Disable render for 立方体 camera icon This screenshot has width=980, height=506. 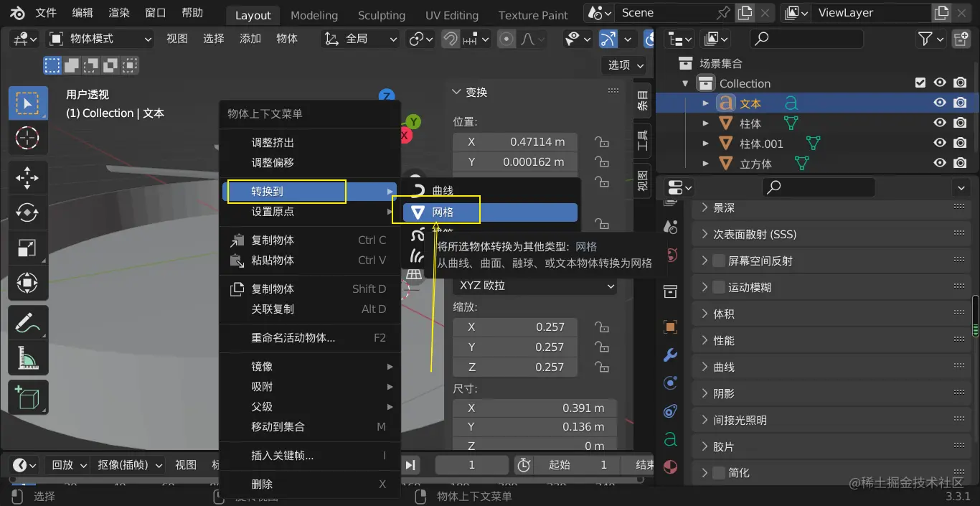[x=960, y=164]
